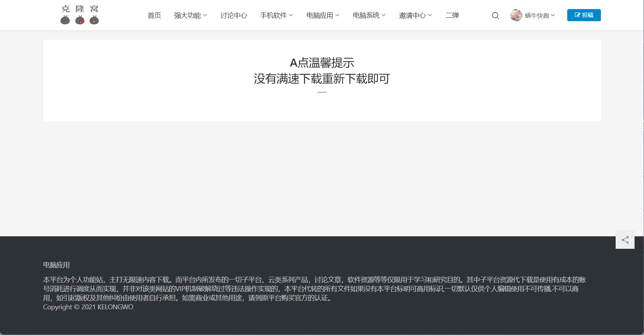The width and height of the screenshot is (644, 335).
Task: Open the 讨论中心 menu item
Action: pos(234,16)
